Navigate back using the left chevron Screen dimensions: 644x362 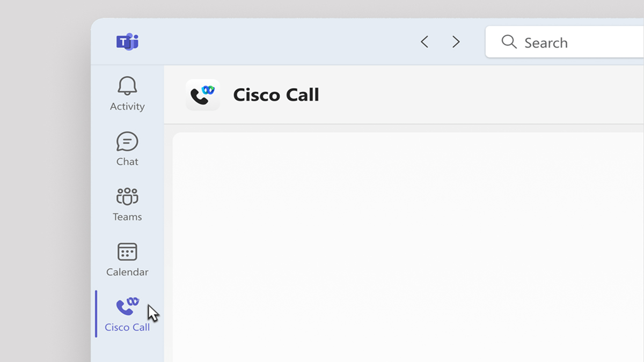click(x=424, y=41)
